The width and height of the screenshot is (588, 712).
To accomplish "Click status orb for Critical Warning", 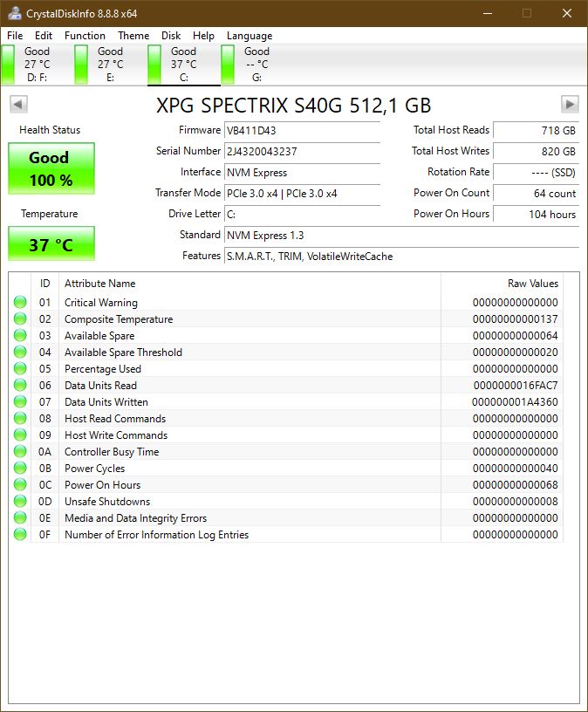I will (20, 302).
